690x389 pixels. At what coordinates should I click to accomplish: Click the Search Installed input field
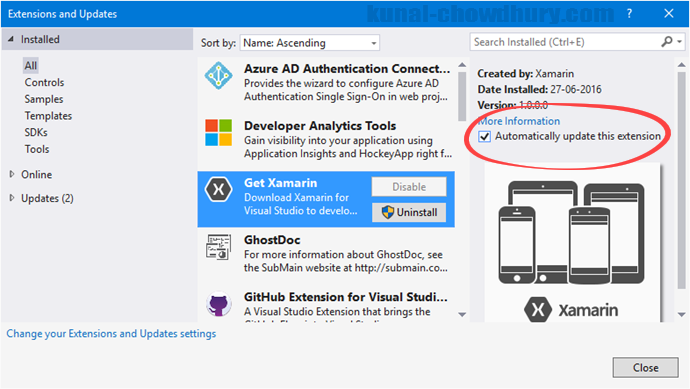(565, 42)
